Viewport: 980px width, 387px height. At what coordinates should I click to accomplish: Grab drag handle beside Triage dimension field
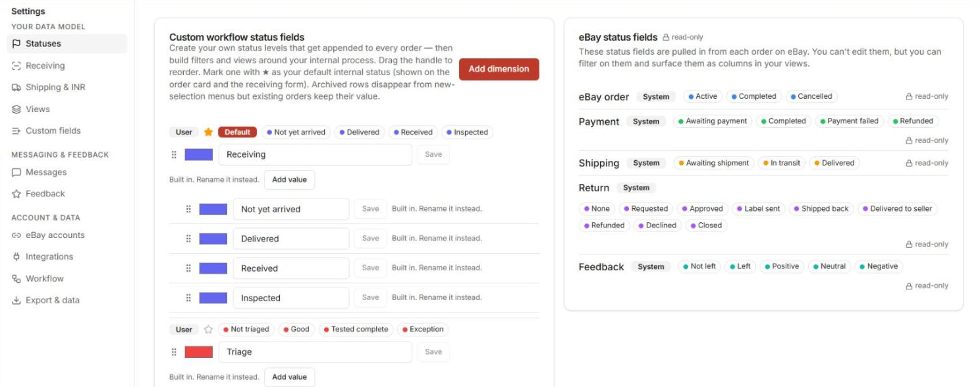(174, 352)
